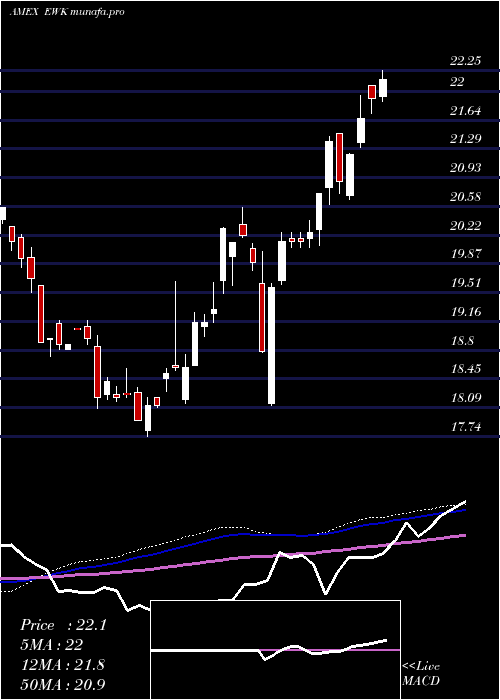Click the '<<Live MACD' label
The image size is (500, 700).
[x=421, y=674]
